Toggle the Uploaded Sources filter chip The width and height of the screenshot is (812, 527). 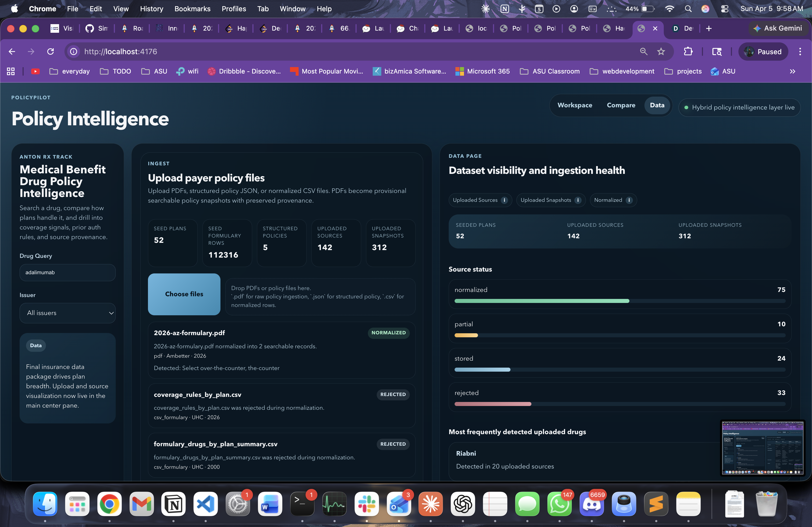pyautogui.click(x=475, y=200)
